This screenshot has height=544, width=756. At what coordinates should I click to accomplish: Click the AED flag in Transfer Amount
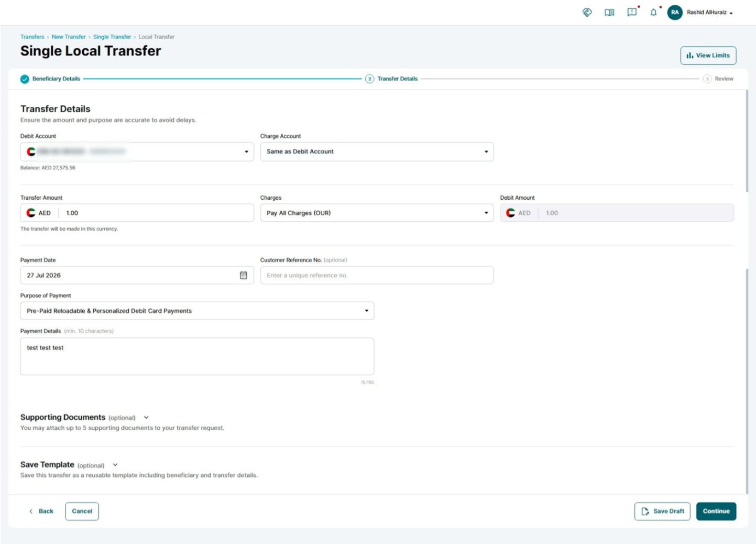31,213
